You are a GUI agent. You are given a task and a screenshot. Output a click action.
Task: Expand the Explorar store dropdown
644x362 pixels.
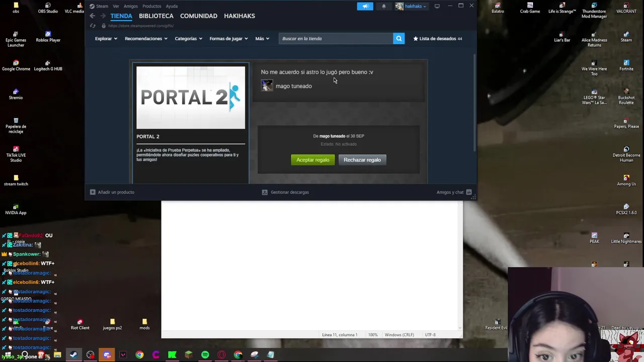106,38
